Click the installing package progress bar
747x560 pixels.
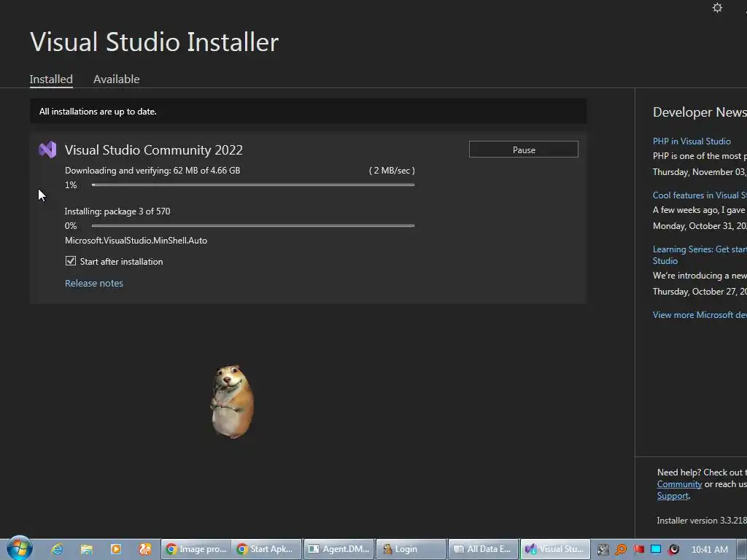click(x=253, y=226)
